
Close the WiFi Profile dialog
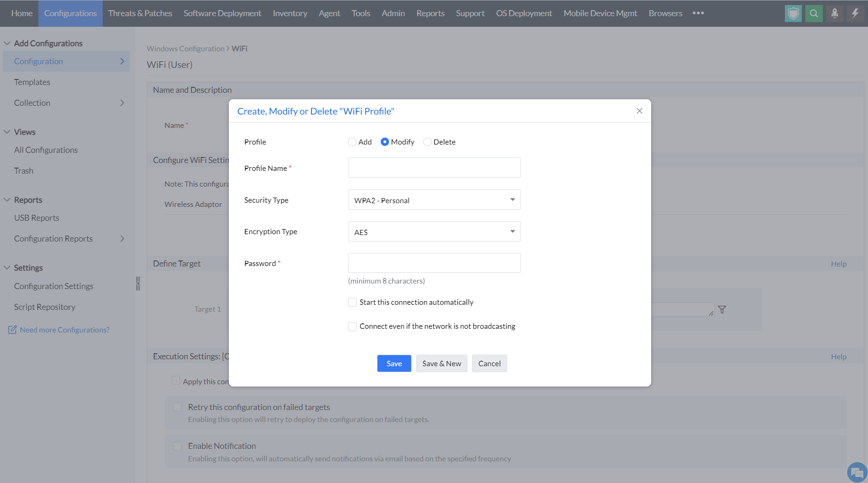tap(640, 111)
